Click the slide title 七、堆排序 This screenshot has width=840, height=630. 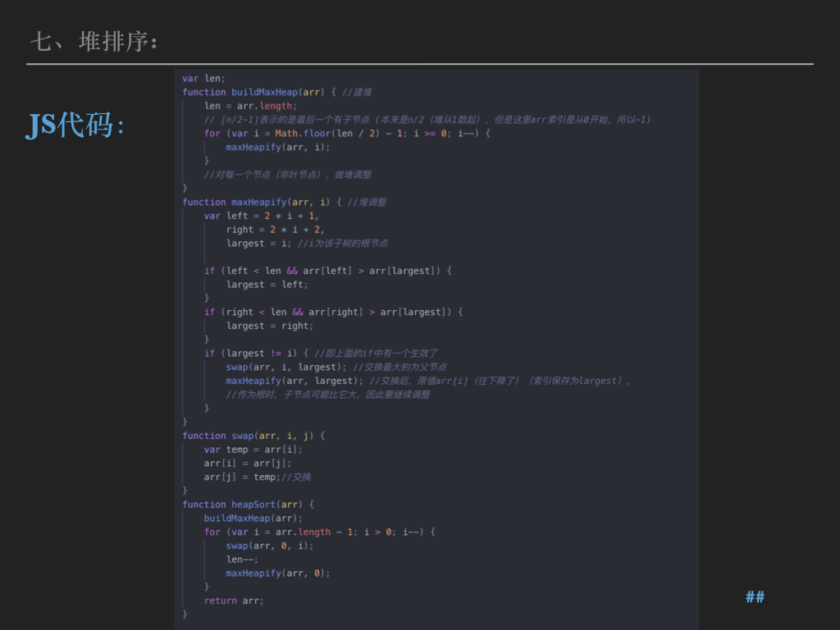94,41
